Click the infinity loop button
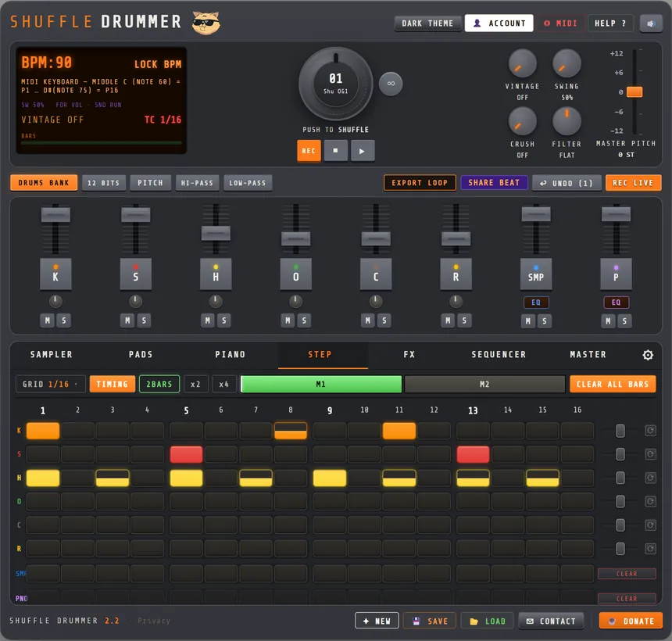 [x=391, y=83]
